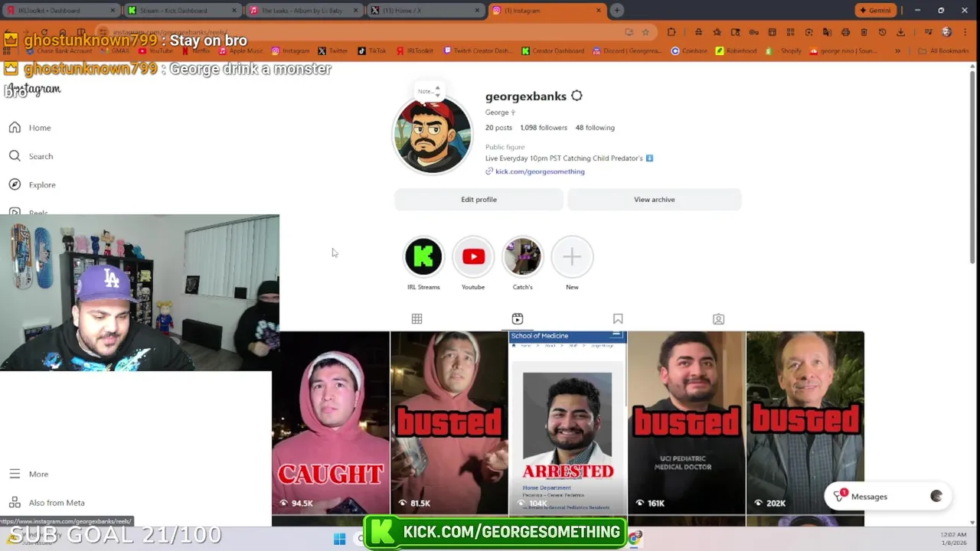Open the Home sidebar item
This screenshot has width=980, height=551.
point(31,128)
